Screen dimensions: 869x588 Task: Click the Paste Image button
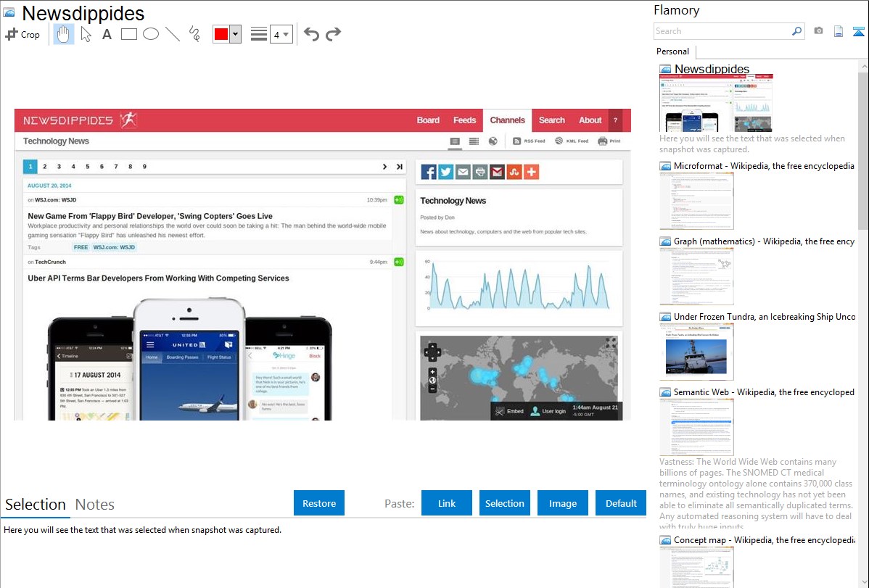tap(562, 503)
